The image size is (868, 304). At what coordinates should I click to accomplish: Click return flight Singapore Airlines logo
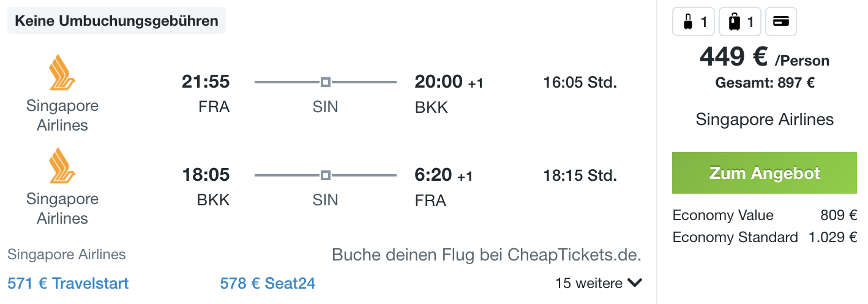(x=62, y=165)
